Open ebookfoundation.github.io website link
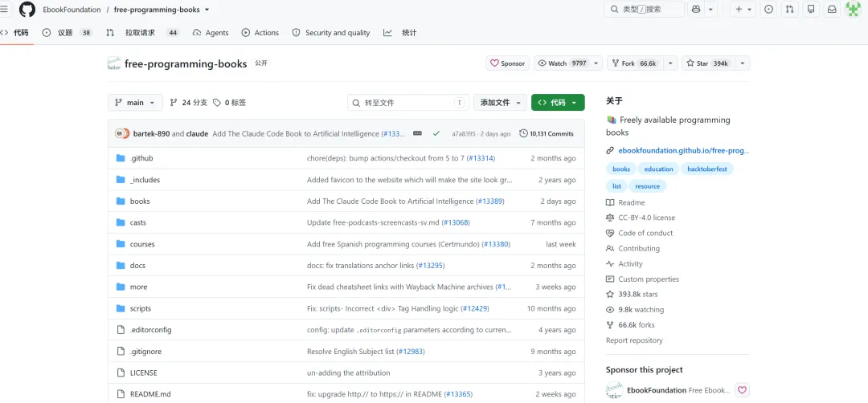Viewport: 868px width, 403px height. (x=684, y=150)
